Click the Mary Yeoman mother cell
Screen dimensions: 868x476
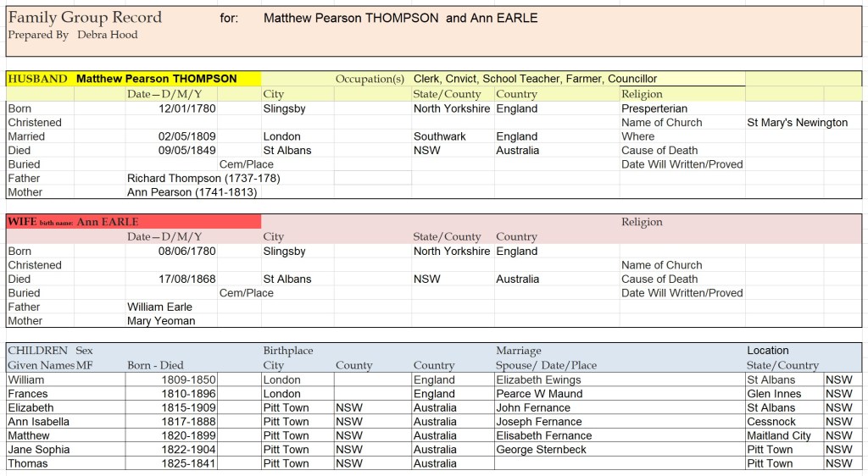[x=161, y=321]
